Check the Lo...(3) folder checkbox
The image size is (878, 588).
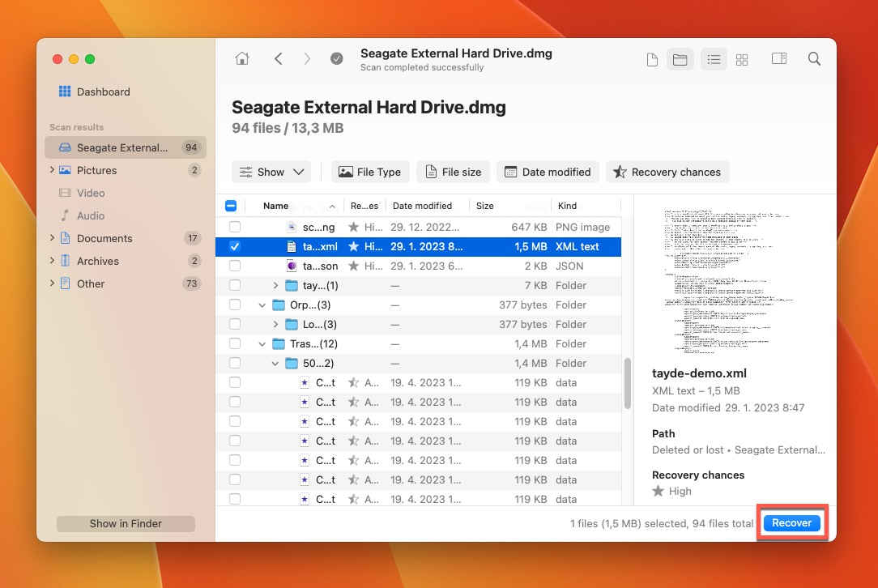pos(235,324)
